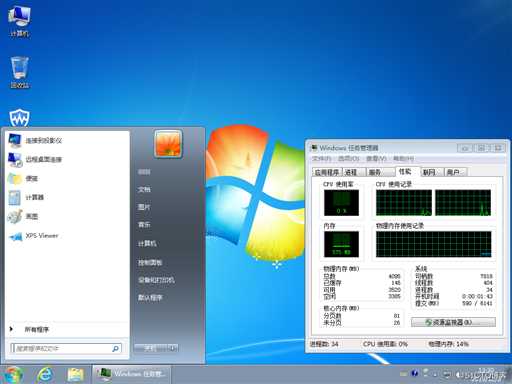Click status bar text 物理内存: 14%

coord(449,344)
